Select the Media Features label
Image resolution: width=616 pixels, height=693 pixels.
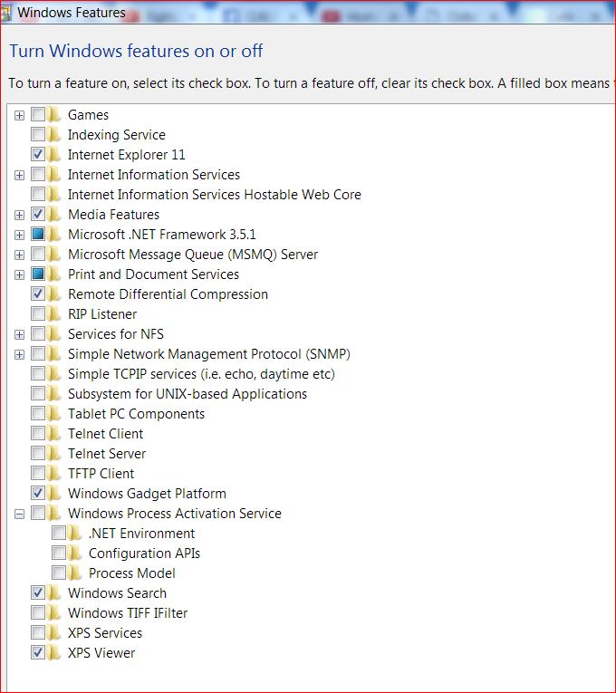pos(113,215)
